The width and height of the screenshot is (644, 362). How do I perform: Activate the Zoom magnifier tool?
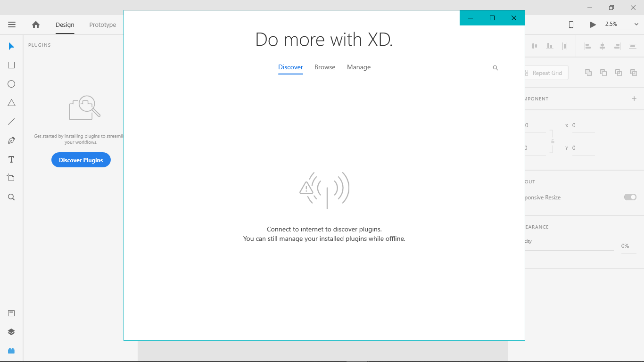tap(11, 197)
